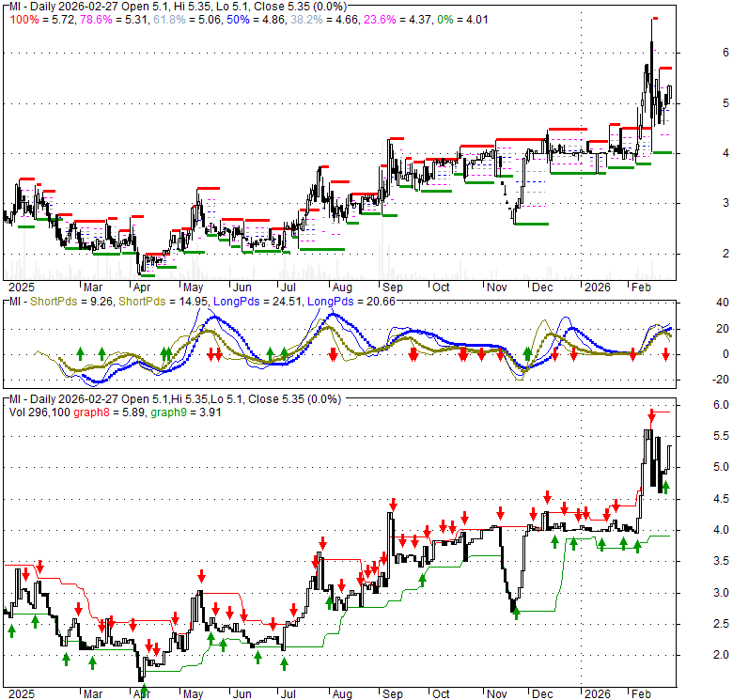
Task: Select the '100% = 5.72' Fibonacci label
Action: 43,20
